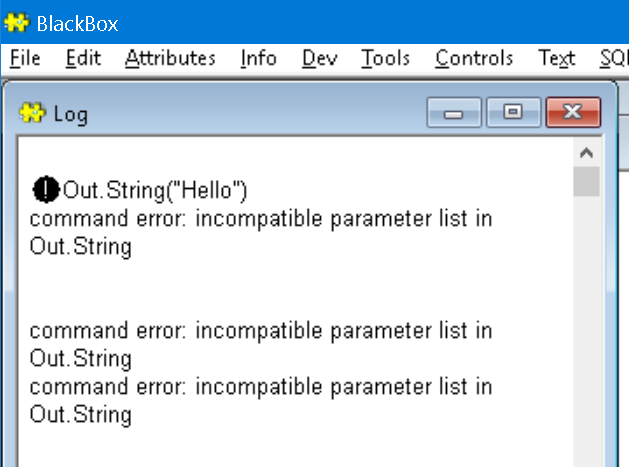Open the Attributes menu
The width and height of the screenshot is (629, 467).
pyautogui.click(x=170, y=59)
